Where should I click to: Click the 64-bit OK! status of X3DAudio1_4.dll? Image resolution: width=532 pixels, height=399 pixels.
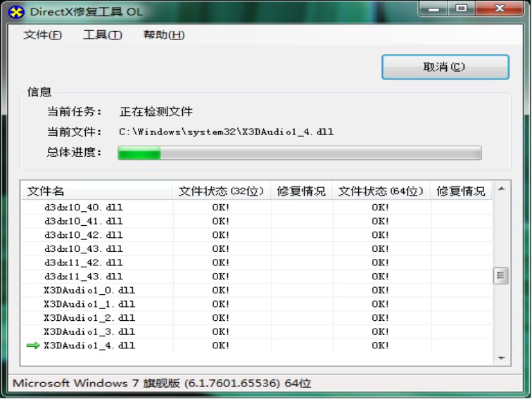pyautogui.click(x=380, y=346)
